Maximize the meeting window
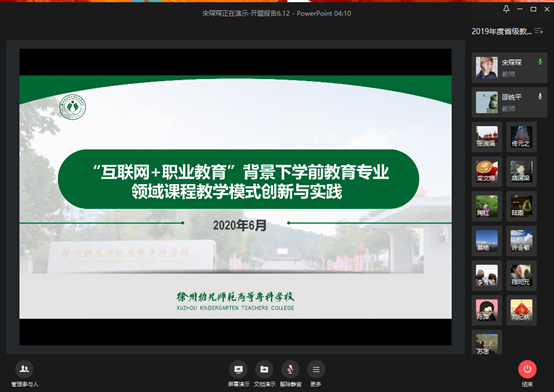This screenshot has height=392, width=554. pos(533,10)
